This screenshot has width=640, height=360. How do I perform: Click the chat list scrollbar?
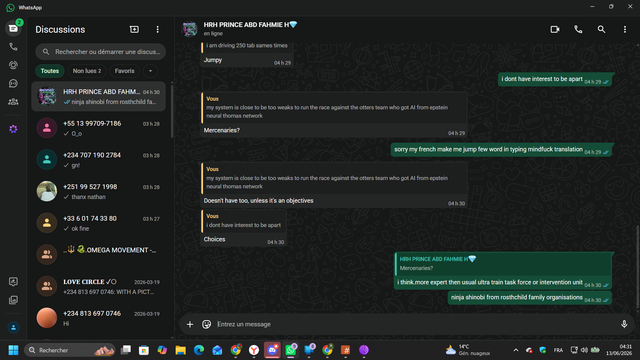[172, 110]
